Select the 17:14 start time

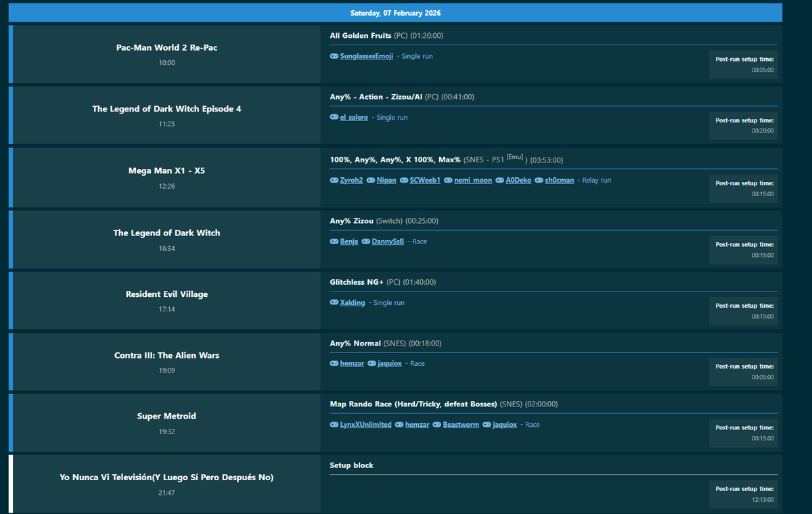coord(166,309)
